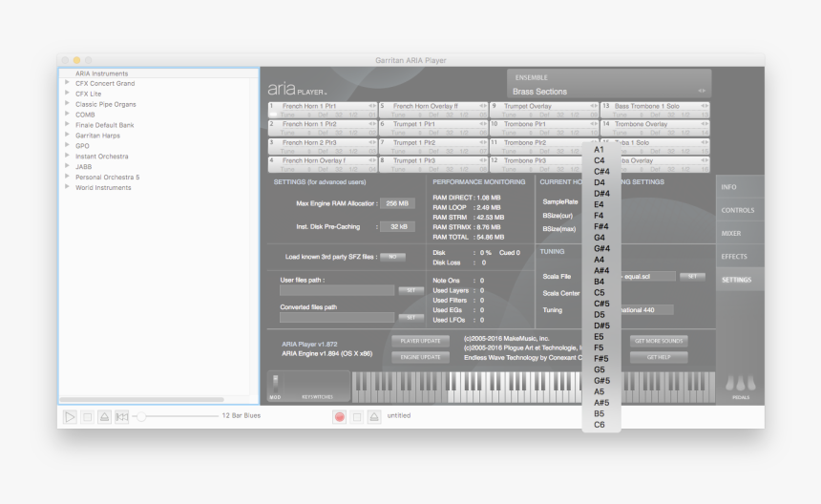Start recording with the red record button
The width and height of the screenshot is (821, 504).
(x=339, y=416)
